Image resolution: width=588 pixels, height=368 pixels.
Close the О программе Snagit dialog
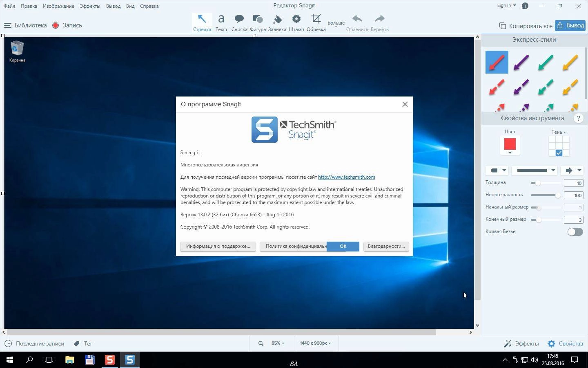(x=405, y=104)
